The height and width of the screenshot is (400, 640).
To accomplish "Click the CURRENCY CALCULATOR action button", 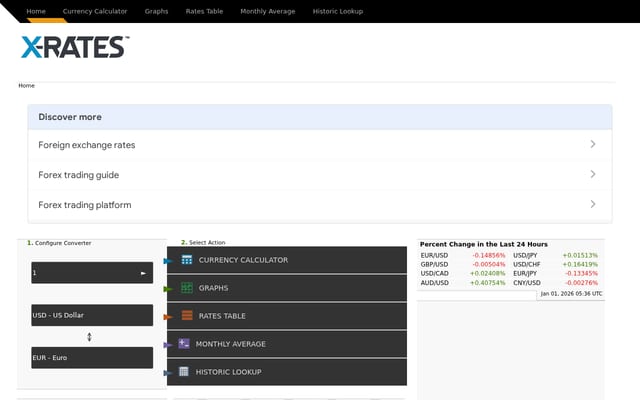I will pos(287,260).
